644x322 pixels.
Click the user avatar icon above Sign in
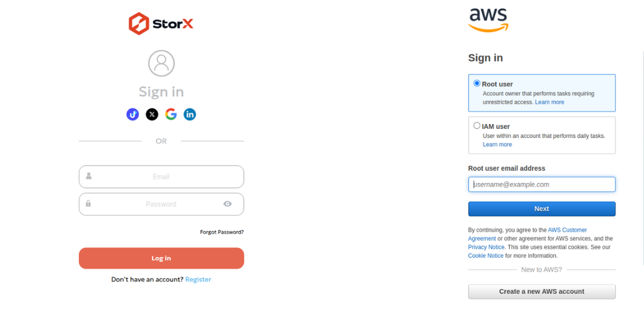(162, 63)
